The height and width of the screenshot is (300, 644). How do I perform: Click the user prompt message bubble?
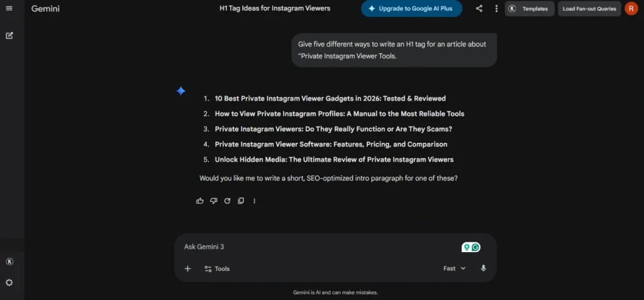394,50
